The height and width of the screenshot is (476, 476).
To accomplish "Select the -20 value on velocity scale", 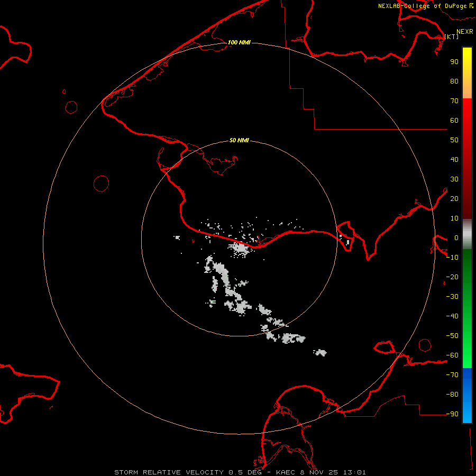I will [452, 277].
